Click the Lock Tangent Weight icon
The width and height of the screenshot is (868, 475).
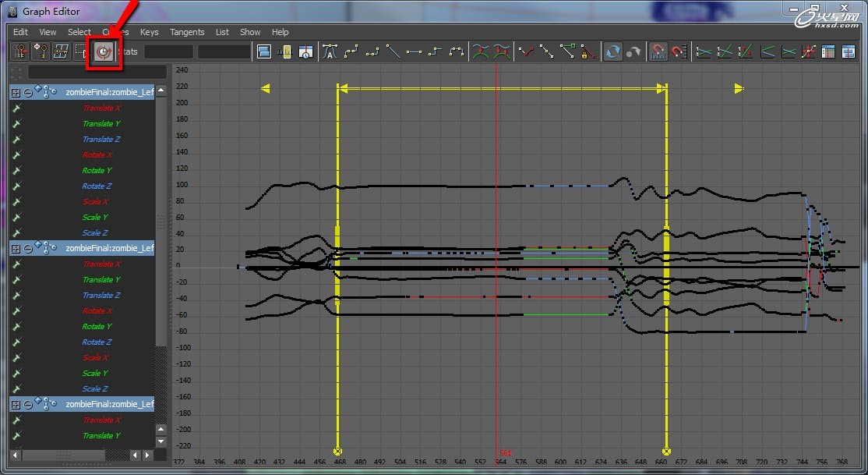coord(588,51)
